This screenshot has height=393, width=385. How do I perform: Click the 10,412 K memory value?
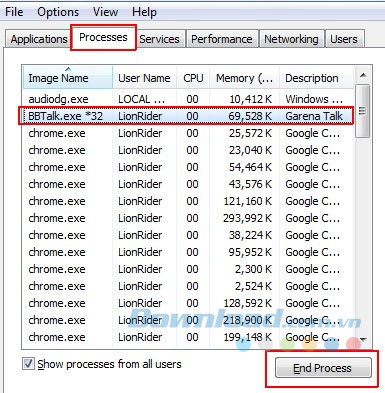(251, 99)
